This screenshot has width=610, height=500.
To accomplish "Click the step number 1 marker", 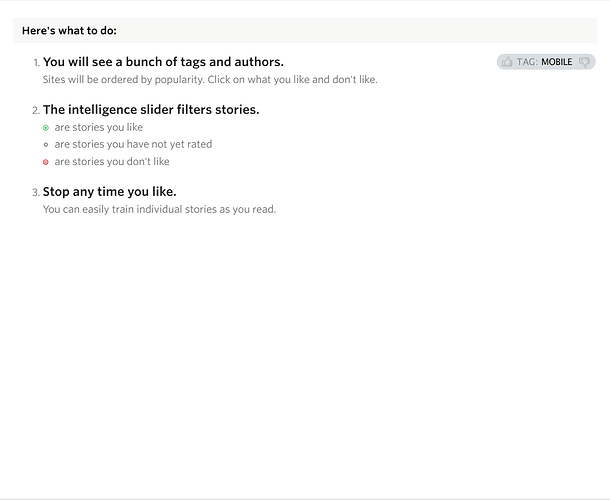I will 36,63.
